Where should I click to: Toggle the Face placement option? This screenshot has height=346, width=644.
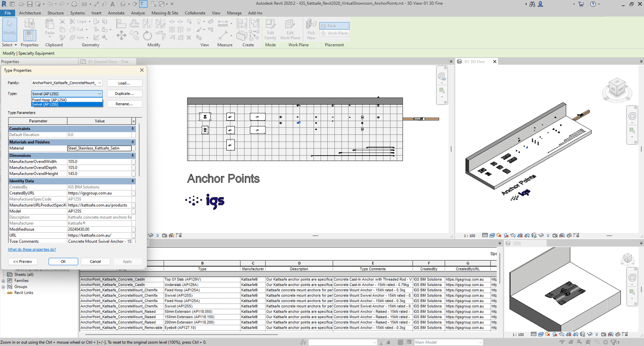(334, 26)
